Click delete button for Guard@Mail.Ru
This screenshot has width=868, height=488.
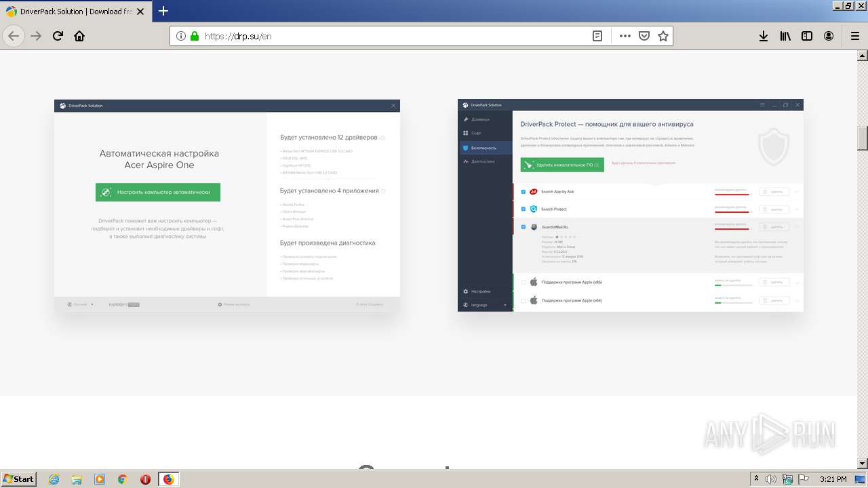774,227
